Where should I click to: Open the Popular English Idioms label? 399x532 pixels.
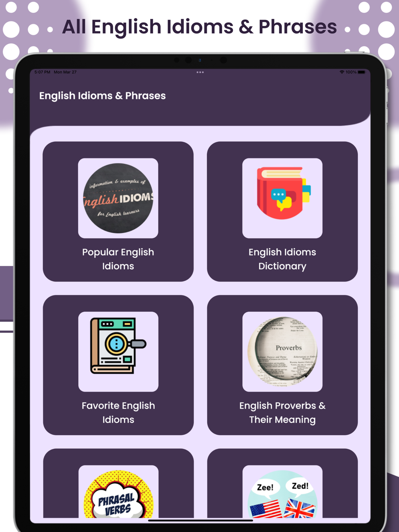118,259
